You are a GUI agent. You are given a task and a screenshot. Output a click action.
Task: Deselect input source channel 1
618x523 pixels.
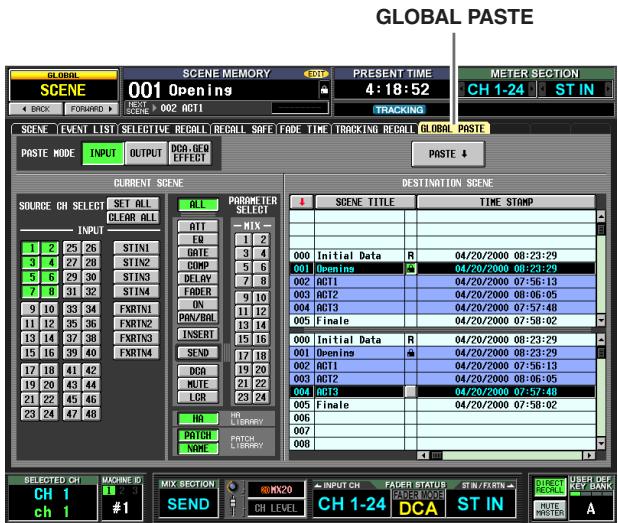pos(31,248)
